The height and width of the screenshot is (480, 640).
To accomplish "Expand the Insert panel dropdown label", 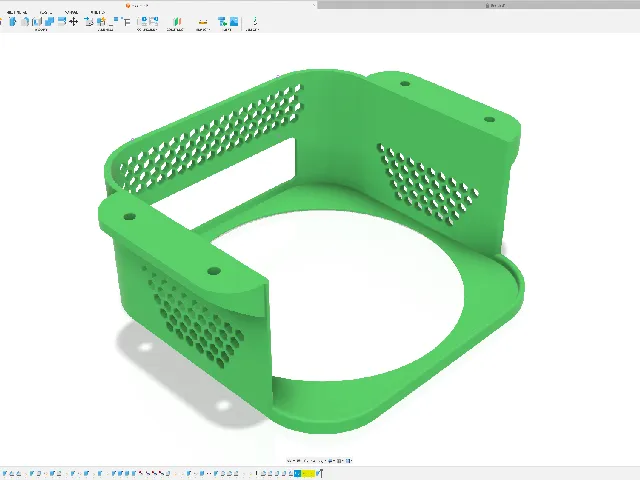I will click(227, 29).
